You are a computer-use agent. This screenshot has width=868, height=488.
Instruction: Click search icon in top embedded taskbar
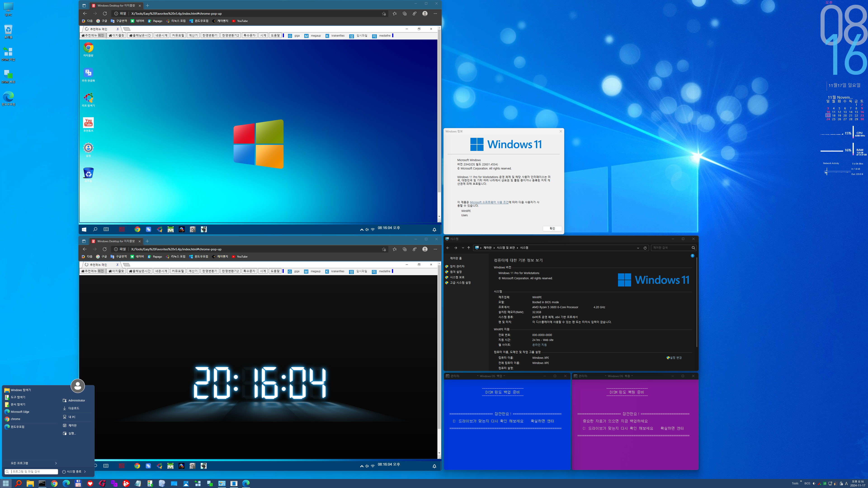pyautogui.click(x=95, y=229)
